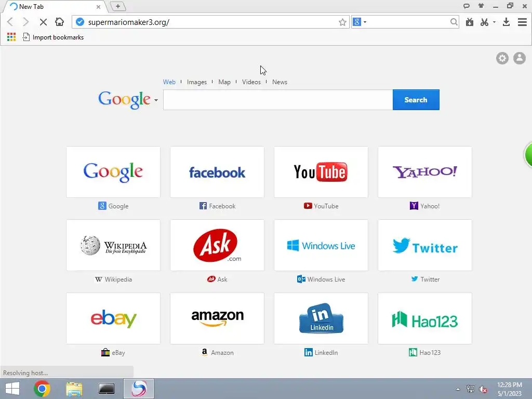Click the muted volume tray icon
Viewport: 532px width, 399px height.
pyautogui.click(x=483, y=389)
